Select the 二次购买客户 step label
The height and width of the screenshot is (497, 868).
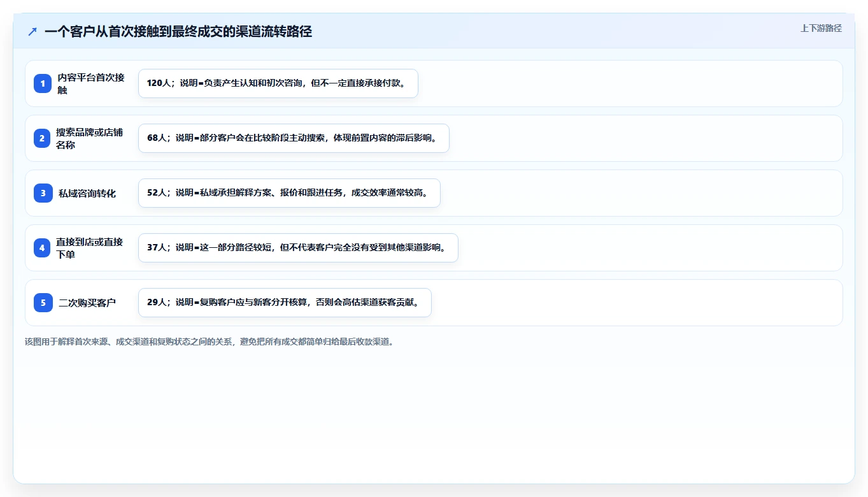tap(87, 303)
